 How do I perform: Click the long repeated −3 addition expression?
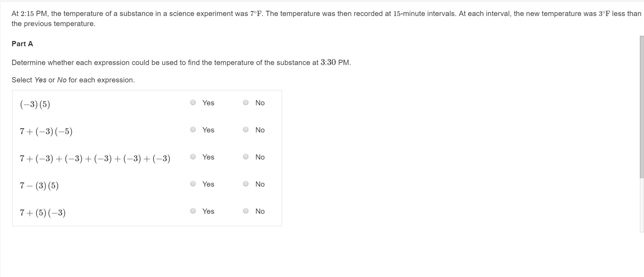[95, 158]
